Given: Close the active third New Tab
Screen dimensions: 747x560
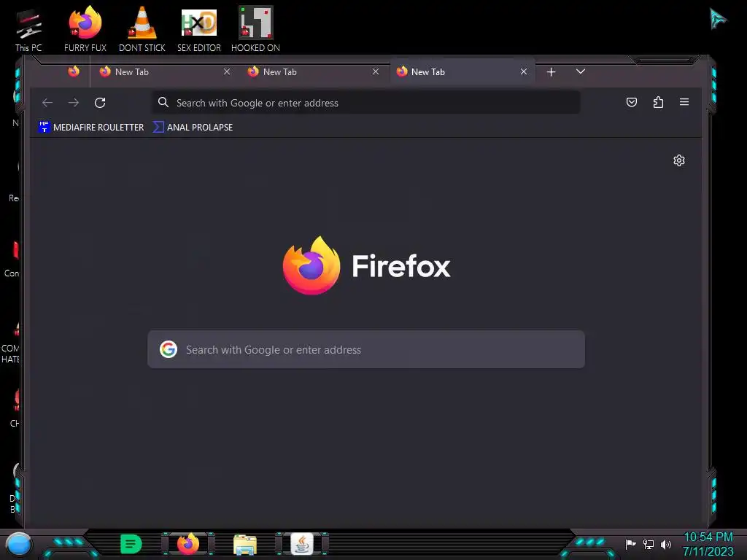Looking at the screenshot, I should (524, 71).
